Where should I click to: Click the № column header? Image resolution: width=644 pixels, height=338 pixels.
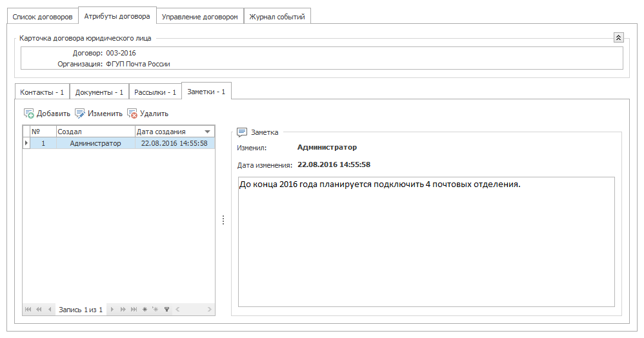(x=43, y=132)
